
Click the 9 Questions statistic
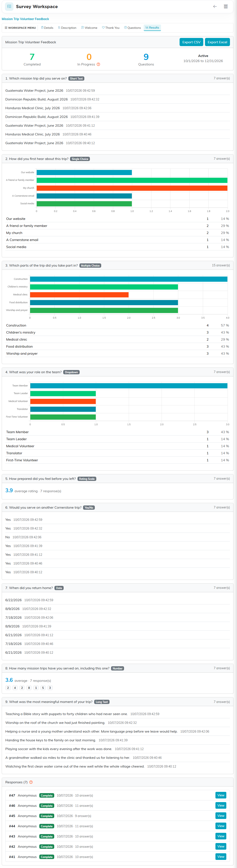click(x=146, y=59)
